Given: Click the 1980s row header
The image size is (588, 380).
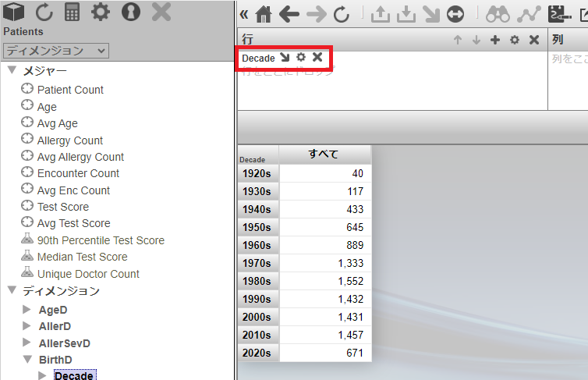Looking at the screenshot, I should [258, 282].
